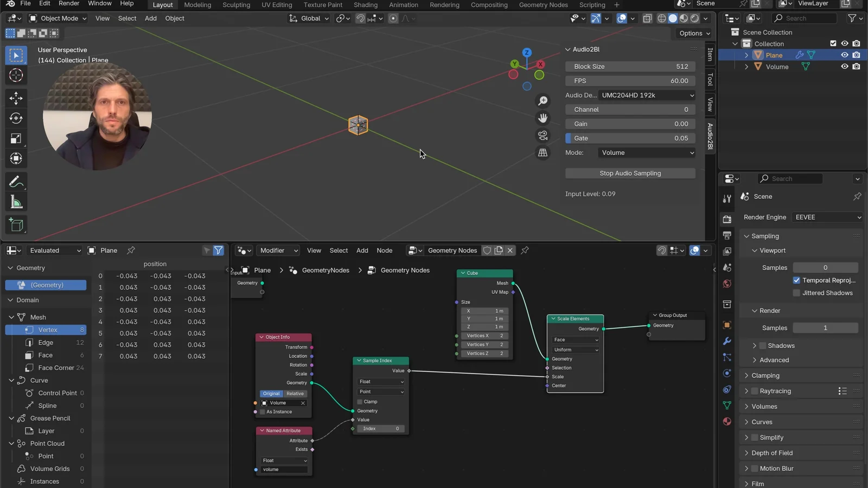Zoom the viewport using the magnifier icon
Image resolution: width=868 pixels, height=488 pixels.
pyautogui.click(x=543, y=100)
